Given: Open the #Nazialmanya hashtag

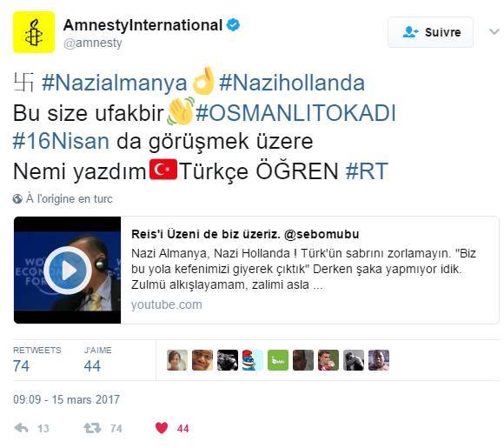Looking at the screenshot, I should tap(115, 83).
